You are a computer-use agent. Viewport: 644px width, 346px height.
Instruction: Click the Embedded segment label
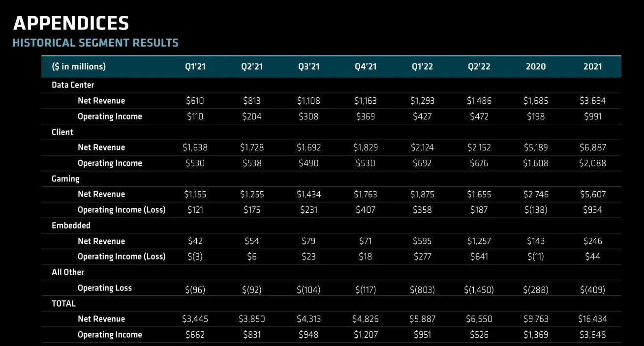coord(71,226)
